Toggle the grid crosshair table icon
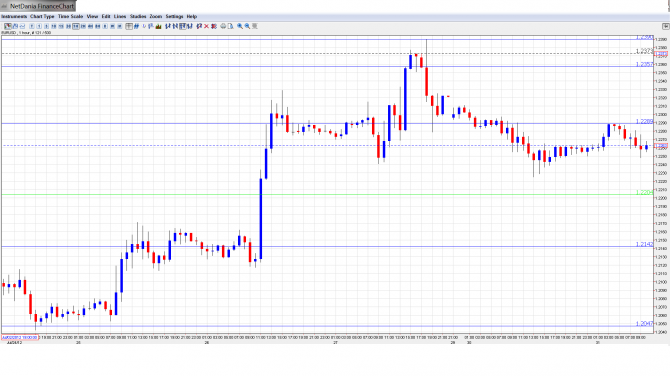670x376 pixels. [x=129, y=26]
